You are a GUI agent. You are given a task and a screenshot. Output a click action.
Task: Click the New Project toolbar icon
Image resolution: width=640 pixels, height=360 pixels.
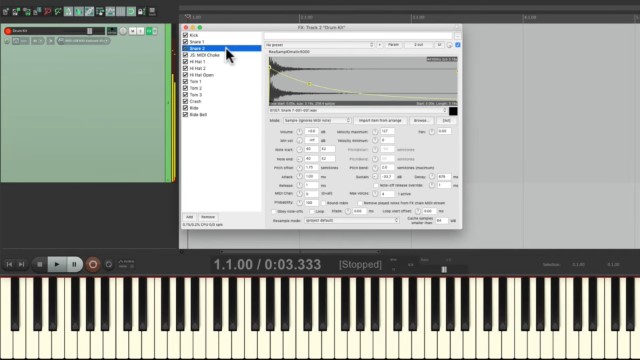click(6, 11)
